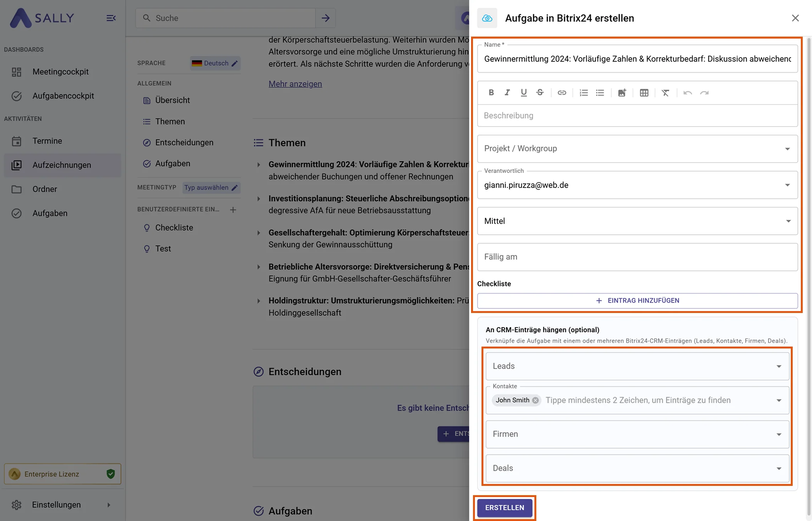The width and height of the screenshot is (812, 521).
Task: Focus the Fällig am date field
Action: pos(637,257)
